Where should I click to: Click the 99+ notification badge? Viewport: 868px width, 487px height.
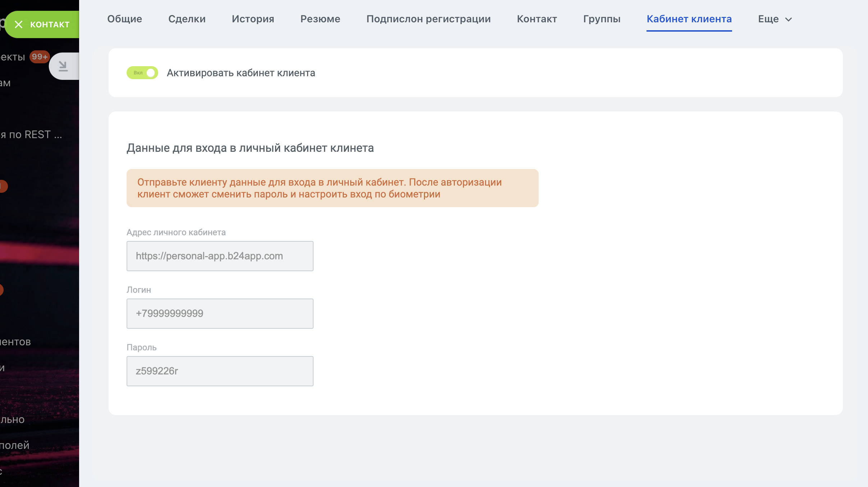click(x=40, y=57)
